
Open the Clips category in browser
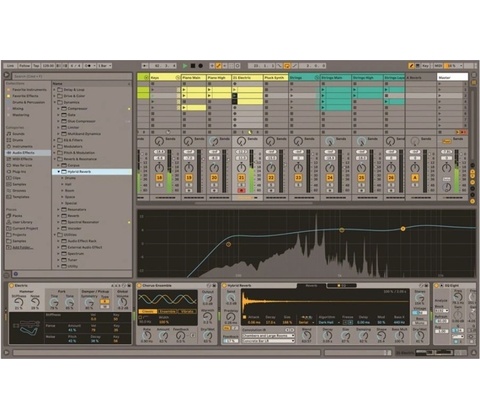[x=16, y=178]
